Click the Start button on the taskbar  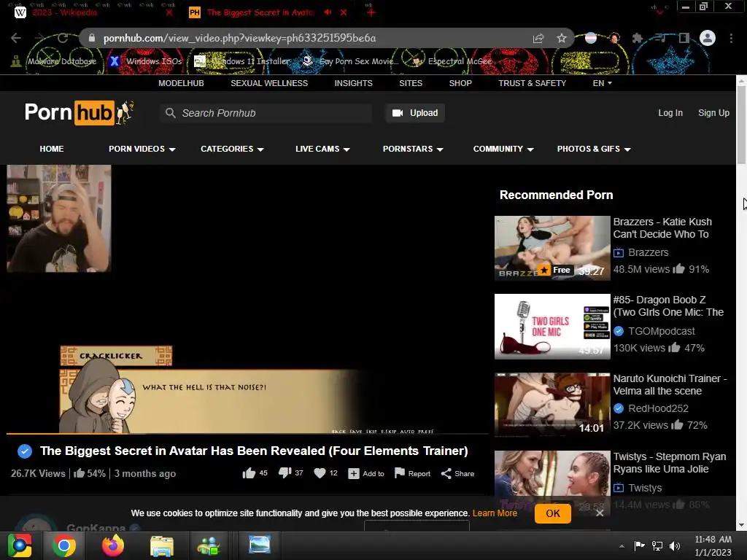(x=19, y=545)
